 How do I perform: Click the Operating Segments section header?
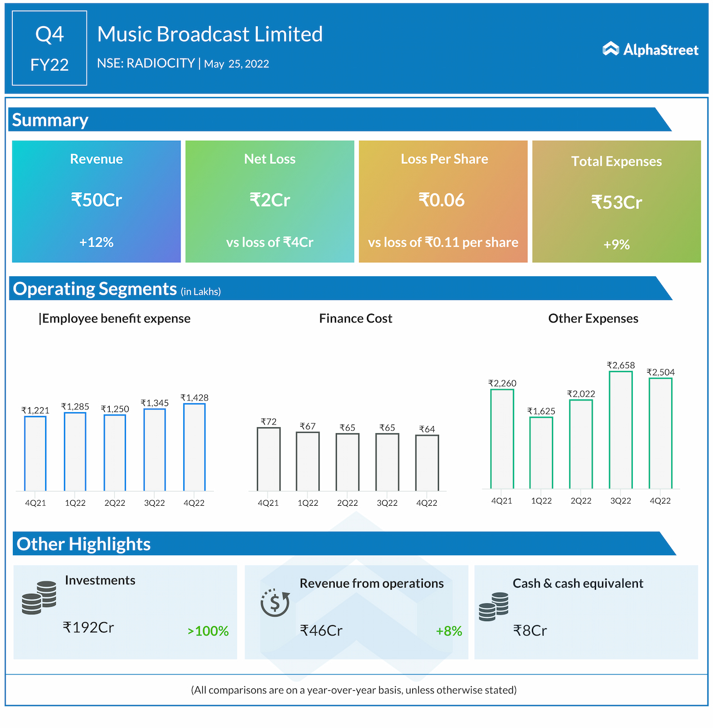coord(95,289)
